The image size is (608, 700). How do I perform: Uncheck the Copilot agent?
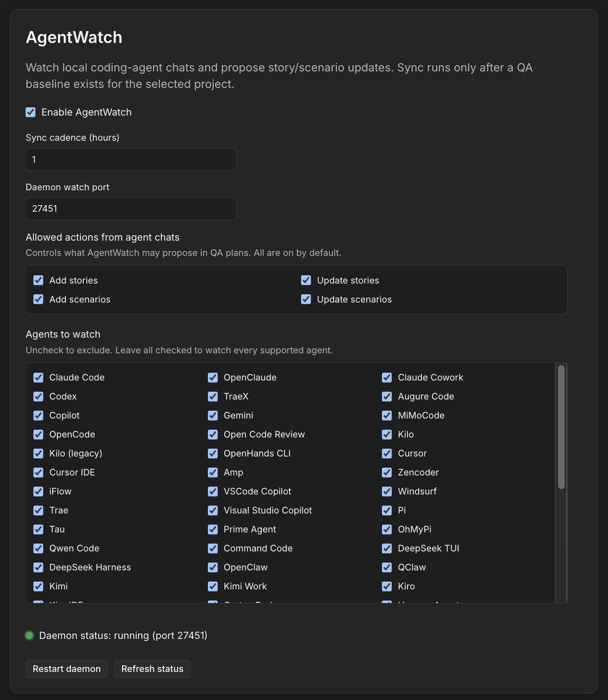tap(38, 416)
